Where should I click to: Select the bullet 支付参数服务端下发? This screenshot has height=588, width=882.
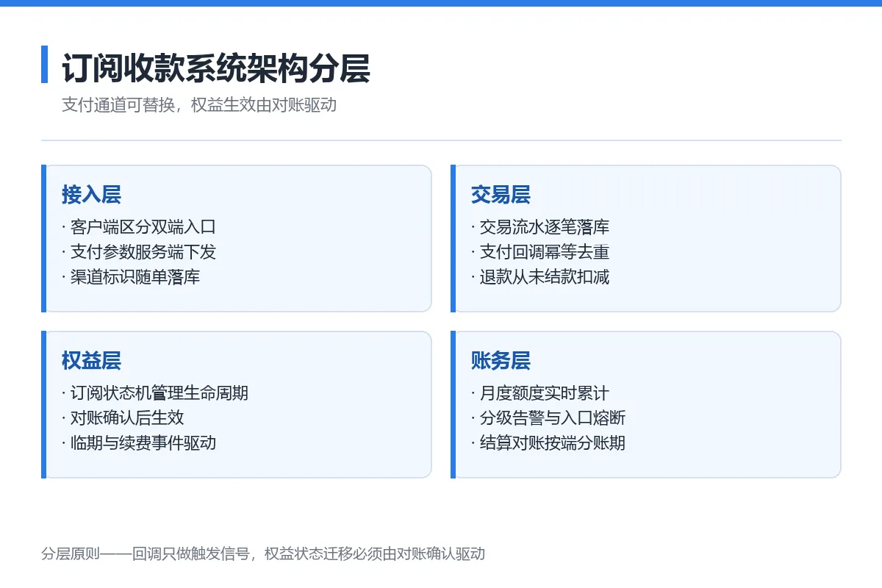click(x=139, y=252)
